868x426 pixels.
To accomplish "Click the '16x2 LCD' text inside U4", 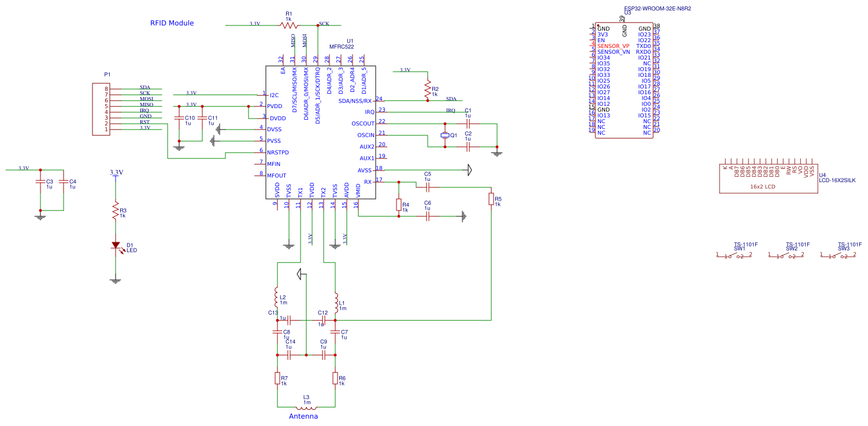I will pyautogui.click(x=763, y=187).
